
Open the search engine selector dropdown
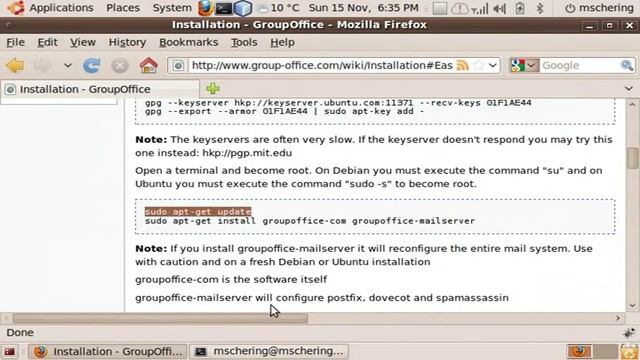pos(524,65)
